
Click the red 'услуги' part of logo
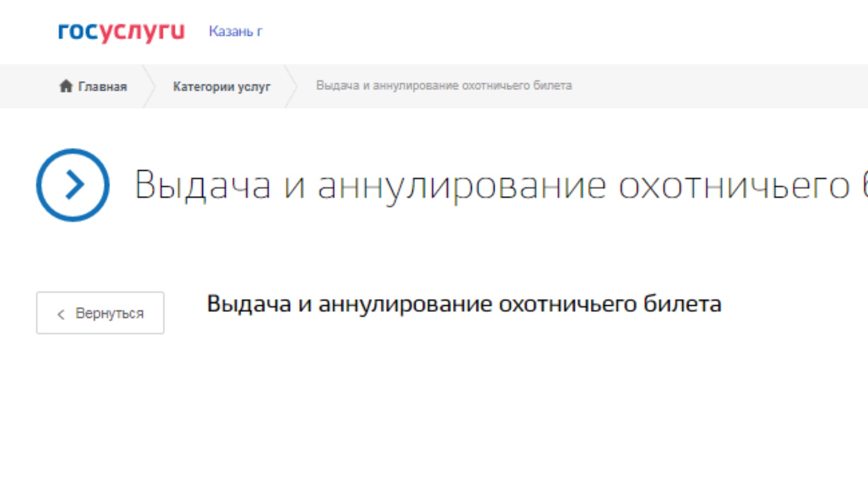pyautogui.click(x=142, y=31)
